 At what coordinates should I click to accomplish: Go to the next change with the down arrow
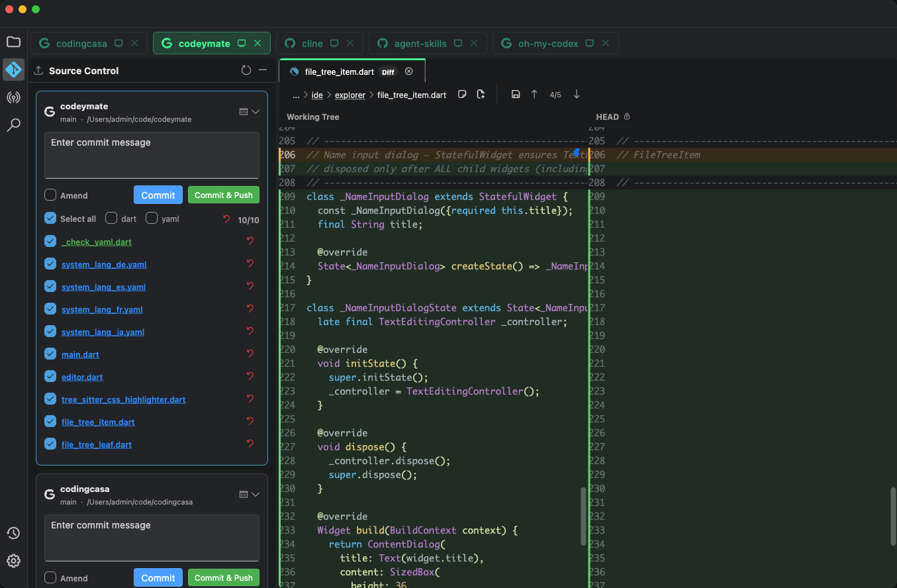point(577,95)
